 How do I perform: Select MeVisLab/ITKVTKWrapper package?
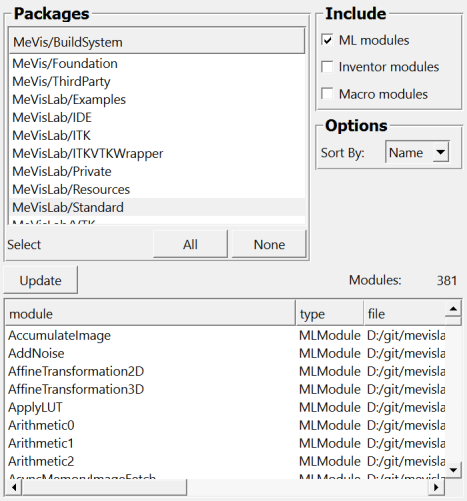click(x=157, y=153)
